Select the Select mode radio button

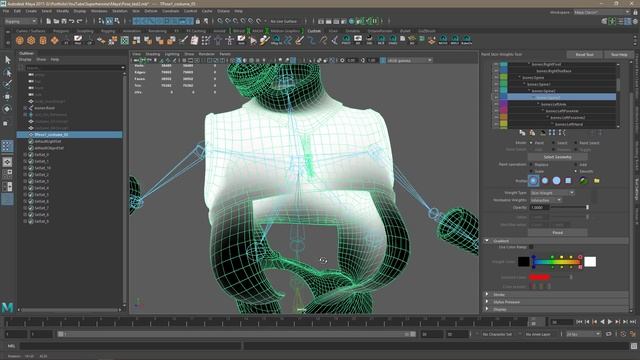554,143
